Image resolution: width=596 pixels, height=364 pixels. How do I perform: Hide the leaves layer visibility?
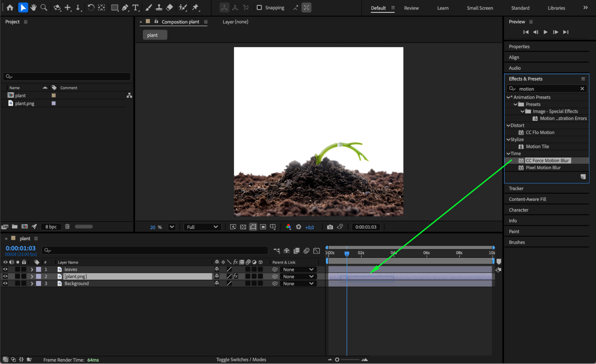(5, 269)
